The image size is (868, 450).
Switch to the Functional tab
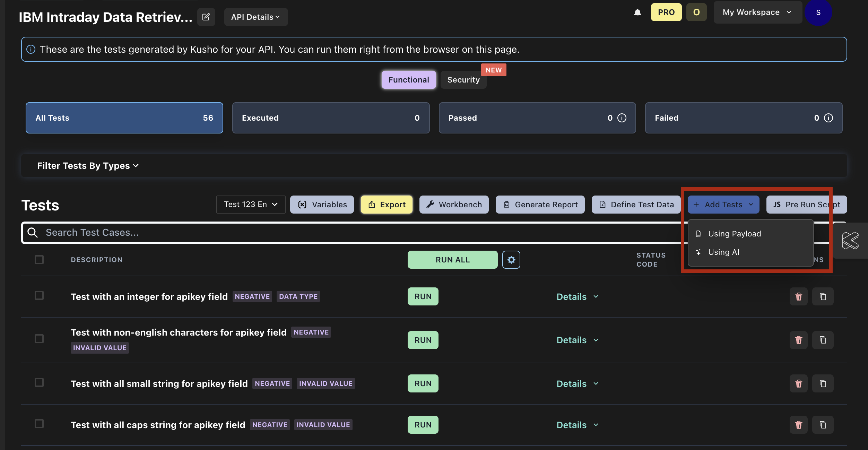pos(409,80)
